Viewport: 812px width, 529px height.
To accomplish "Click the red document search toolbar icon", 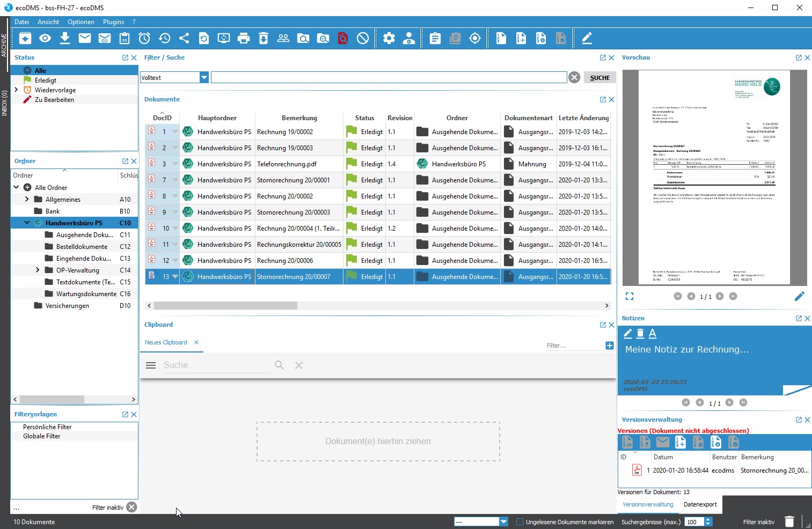I will [343, 38].
